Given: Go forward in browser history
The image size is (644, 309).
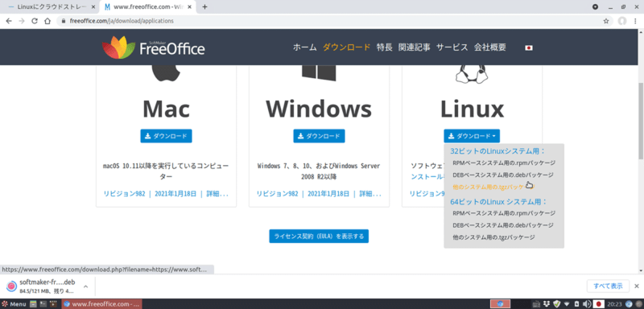Looking at the screenshot, I should pos(22,21).
